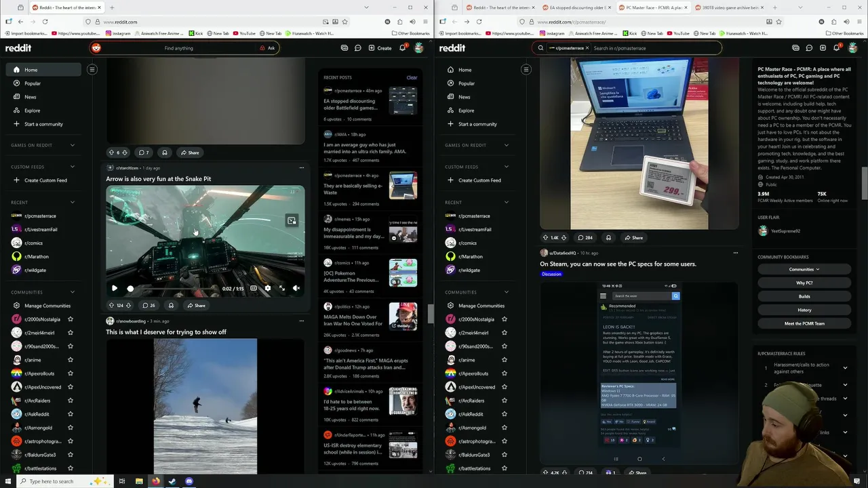This screenshot has height=488, width=868.
Task: Remove r/pcmasterrace filter from search
Action: click(587, 48)
